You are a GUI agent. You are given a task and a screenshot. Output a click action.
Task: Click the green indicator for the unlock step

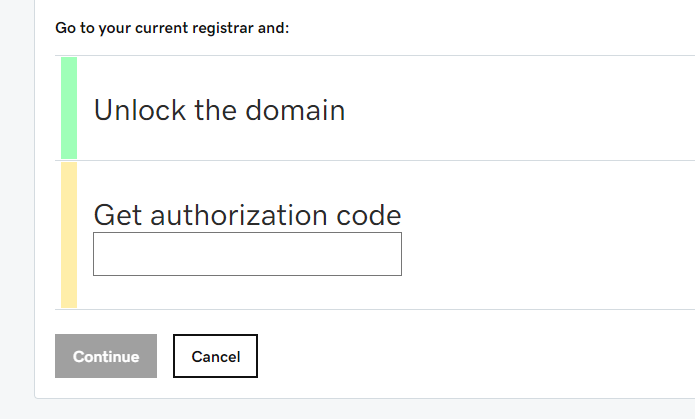(x=69, y=108)
